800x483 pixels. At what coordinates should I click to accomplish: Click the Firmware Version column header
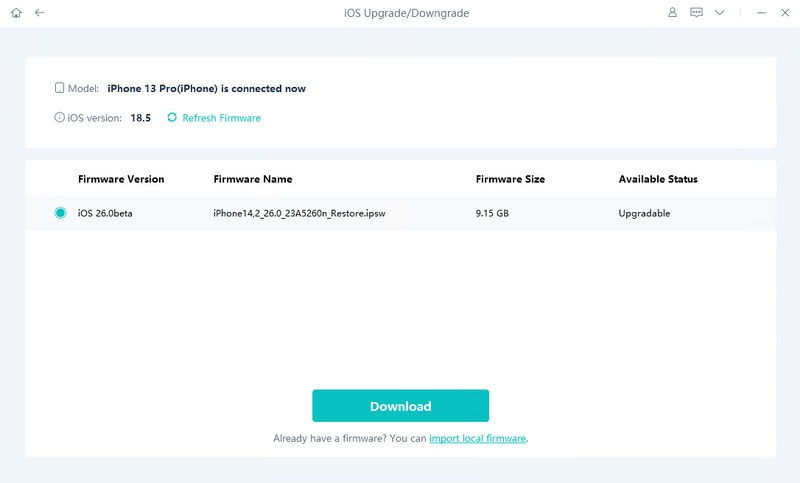coord(121,179)
